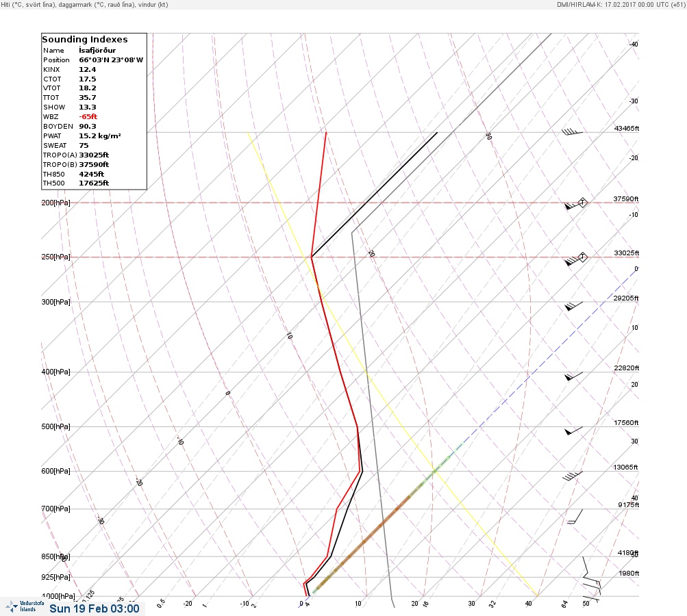The image size is (687, 616).
Task: Click the 17560ft altitude label
Action: pos(626,422)
